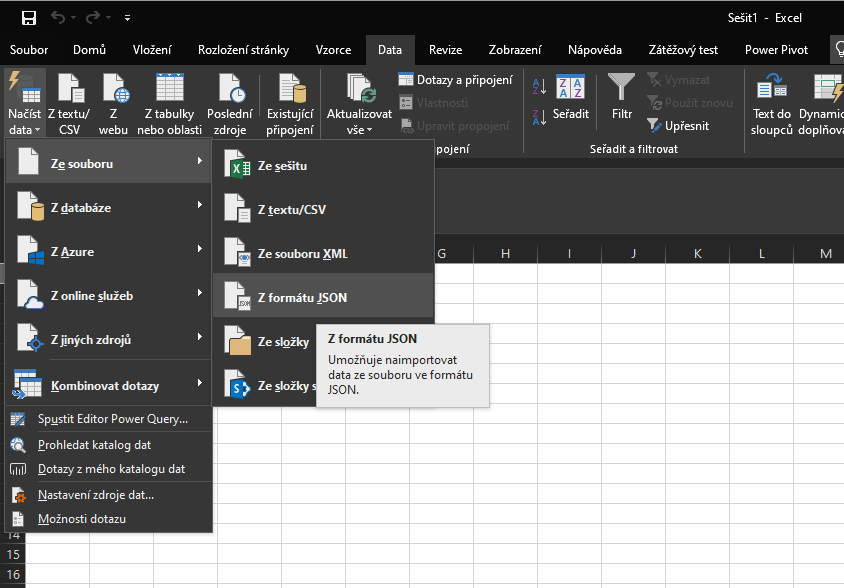Open the Power Pivot tab
844x588 pixels.
[776, 50]
